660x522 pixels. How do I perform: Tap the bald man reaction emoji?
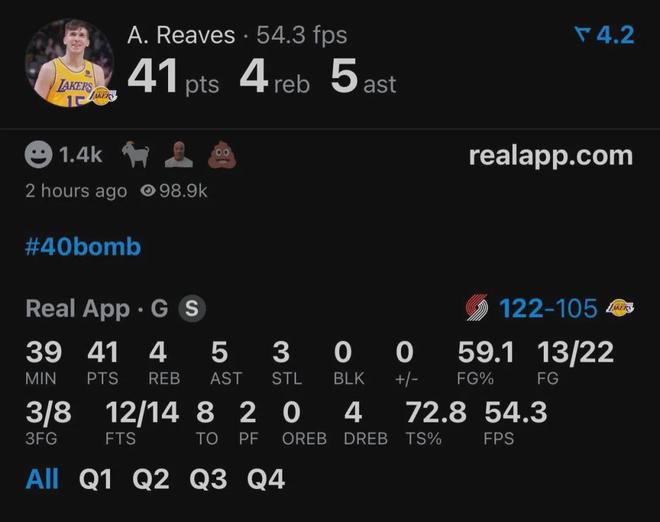coord(178,155)
